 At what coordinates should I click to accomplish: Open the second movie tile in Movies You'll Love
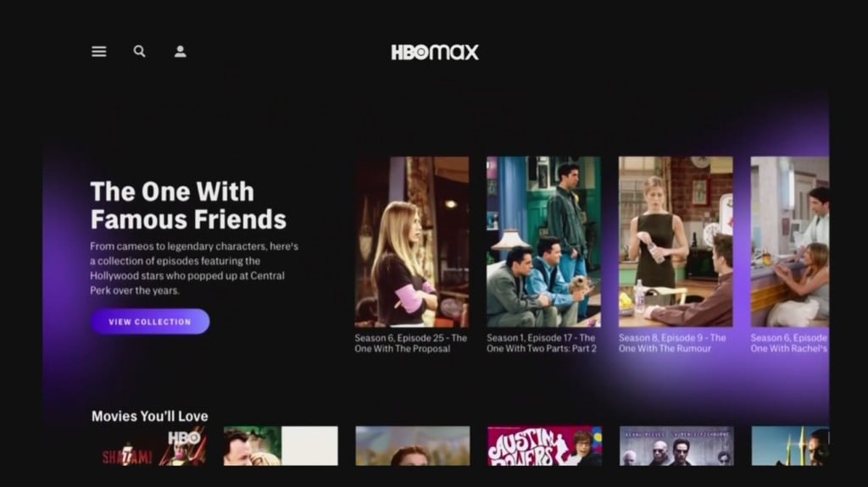point(281,446)
